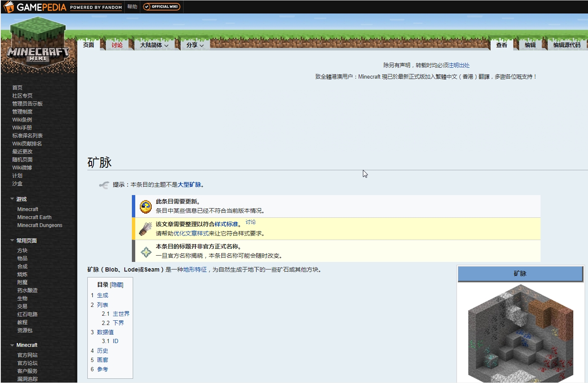Open 管理制度 in the sidebar

[x=22, y=112]
